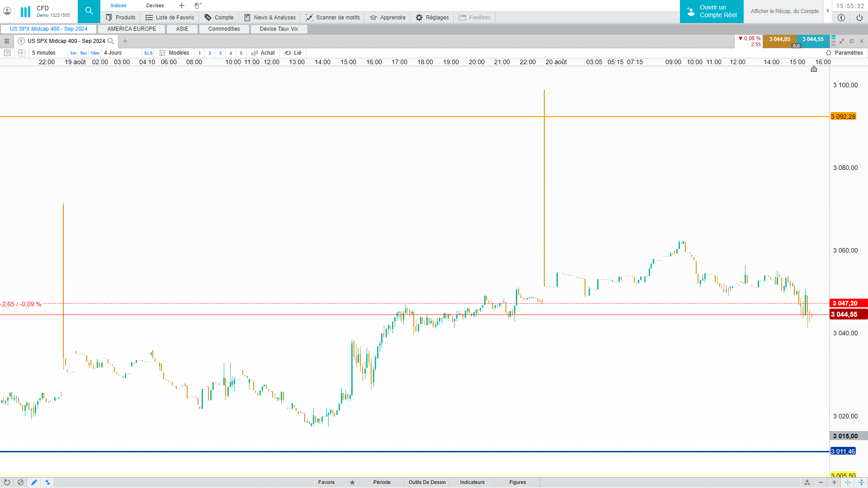Click Afficher le Récap. du Compte
Screen dimensions: 868x488
[x=784, y=11]
